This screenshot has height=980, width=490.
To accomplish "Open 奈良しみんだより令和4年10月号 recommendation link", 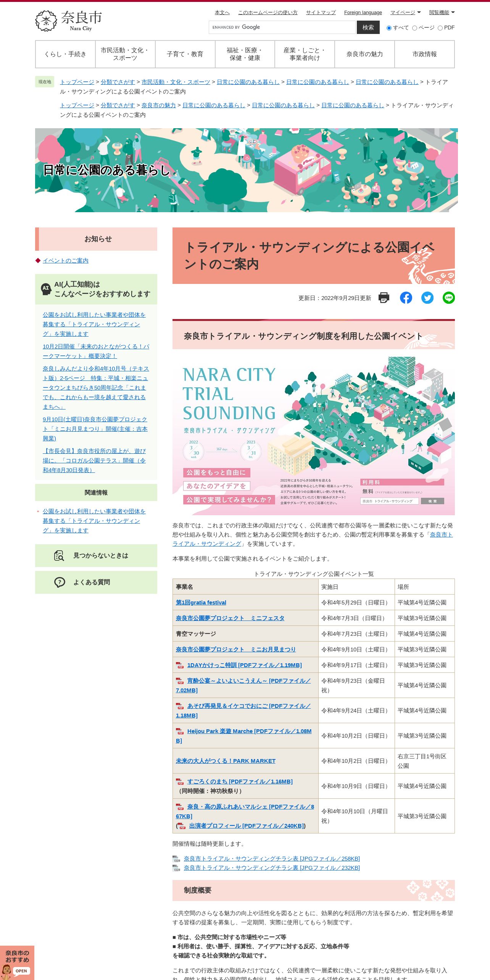I will tap(96, 388).
